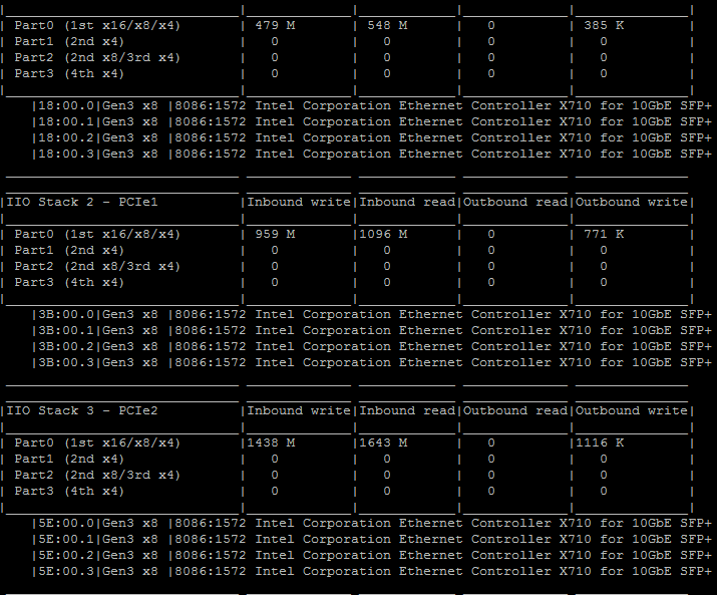
Task: Select the '479 M' inbound write value
Action: tap(275, 25)
